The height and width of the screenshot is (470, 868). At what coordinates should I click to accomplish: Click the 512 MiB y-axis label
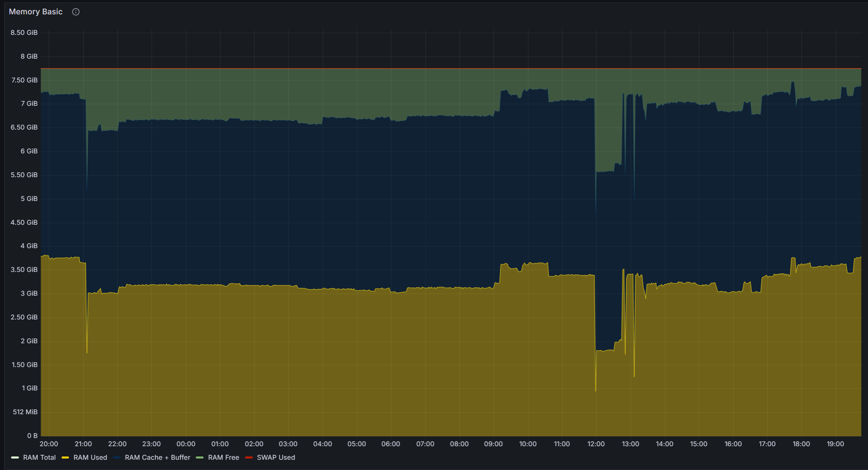pos(25,412)
